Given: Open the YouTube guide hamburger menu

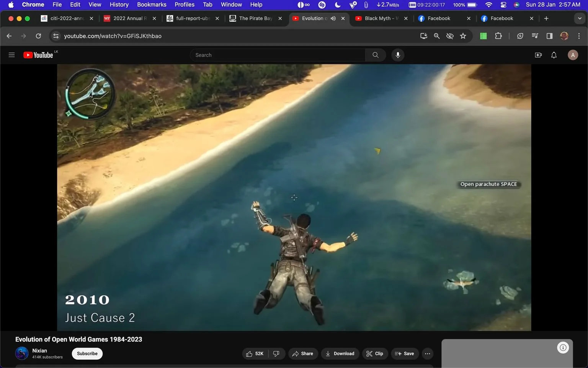Looking at the screenshot, I should [x=11, y=55].
